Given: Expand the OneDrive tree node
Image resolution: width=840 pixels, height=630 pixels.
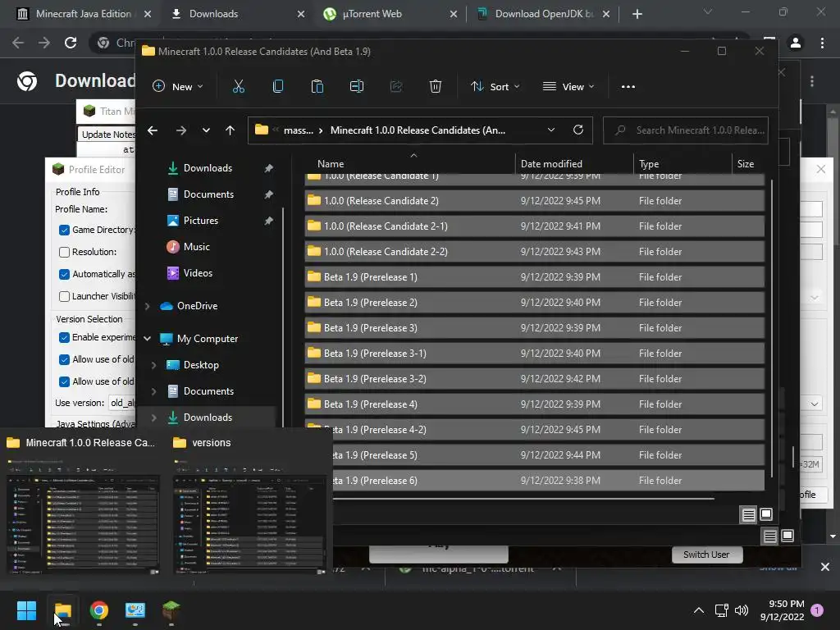Looking at the screenshot, I should [x=148, y=306].
